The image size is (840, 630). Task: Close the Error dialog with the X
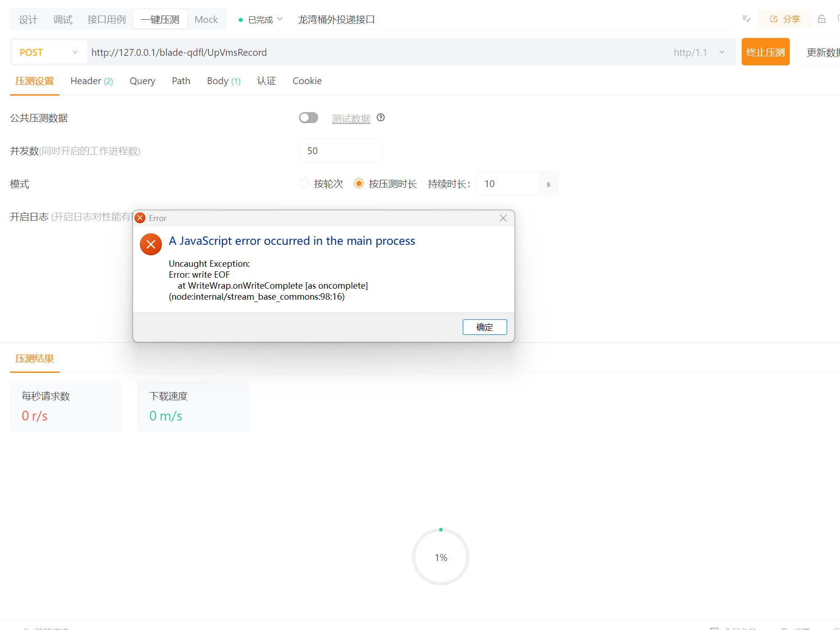tap(503, 218)
